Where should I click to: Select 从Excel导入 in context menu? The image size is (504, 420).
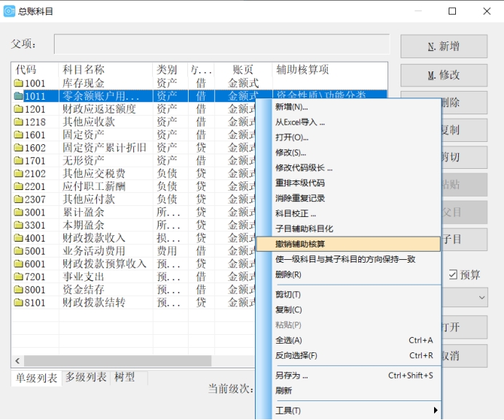click(300, 122)
